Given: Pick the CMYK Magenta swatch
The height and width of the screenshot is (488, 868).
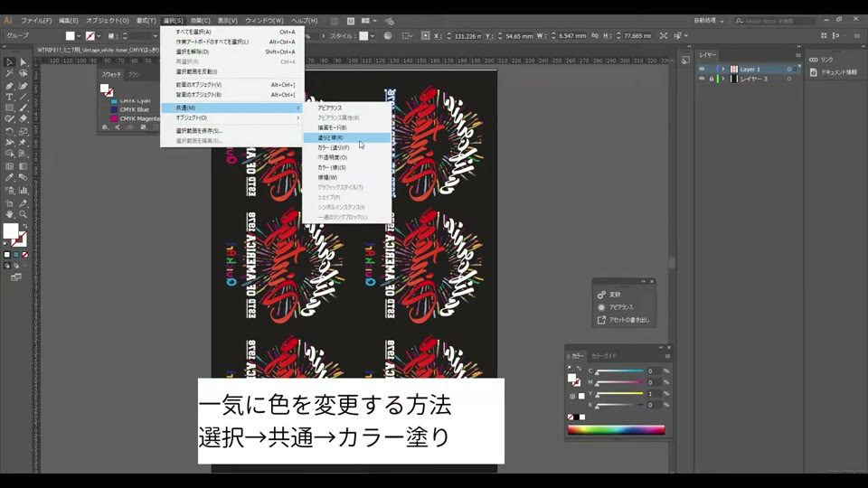Looking at the screenshot, I should click(x=134, y=118).
